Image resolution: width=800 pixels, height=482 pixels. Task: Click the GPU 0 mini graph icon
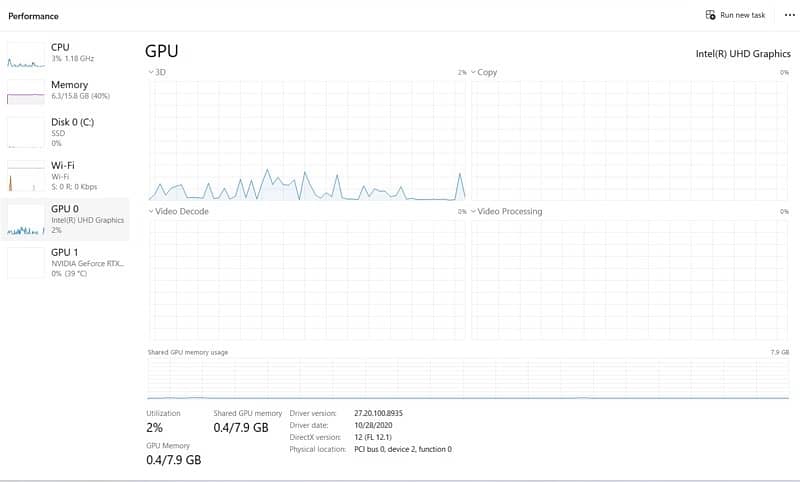[26, 220]
